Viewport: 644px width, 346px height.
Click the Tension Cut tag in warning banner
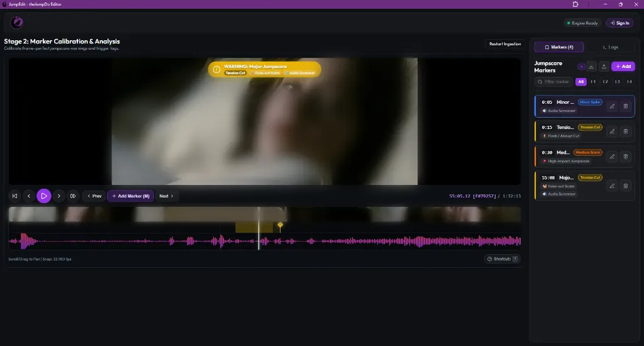point(235,73)
